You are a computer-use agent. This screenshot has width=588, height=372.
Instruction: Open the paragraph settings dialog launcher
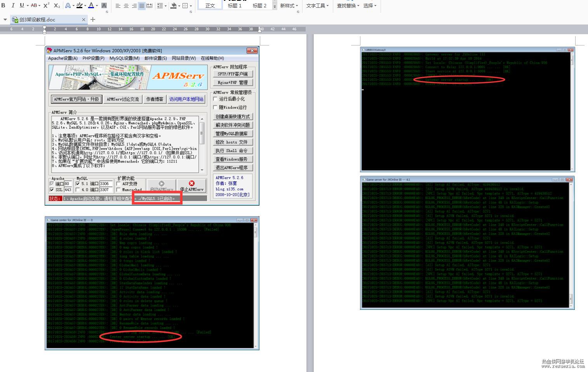point(191,12)
